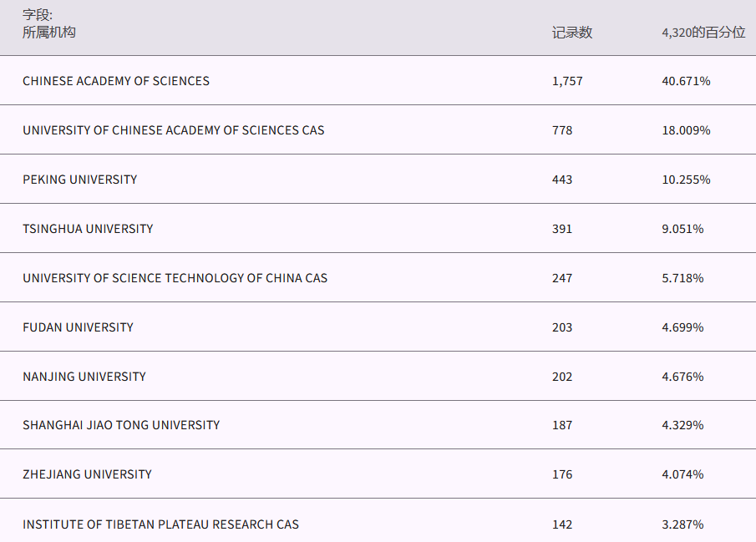Click the 记录数 column header
The height and width of the screenshot is (542, 756).
click(572, 33)
